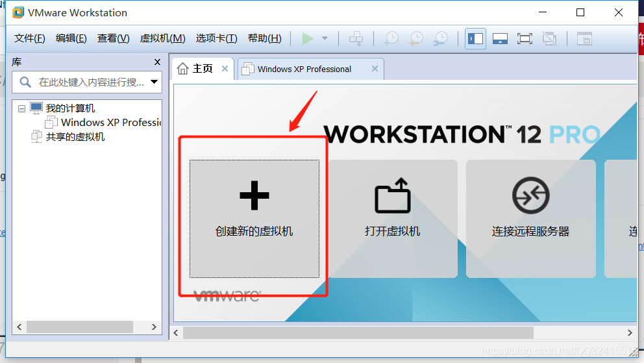644x363 pixels.
Task: Select 我的计算机 in the library tree
Action: point(70,108)
